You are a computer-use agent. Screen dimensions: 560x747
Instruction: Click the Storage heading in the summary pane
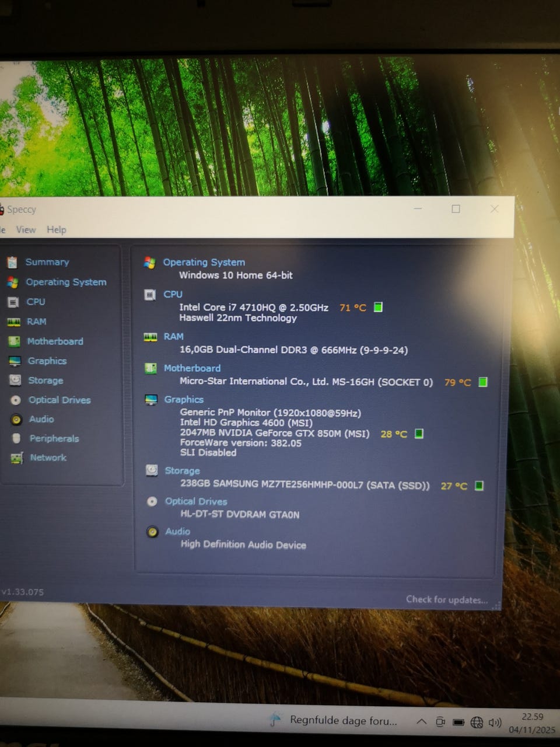182,470
